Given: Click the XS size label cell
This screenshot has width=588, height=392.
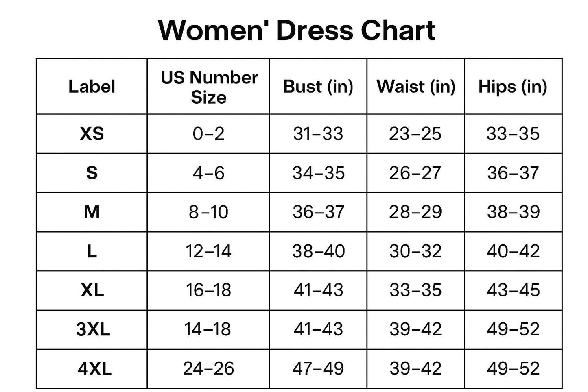Looking at the screenshot, I should 92,134.
